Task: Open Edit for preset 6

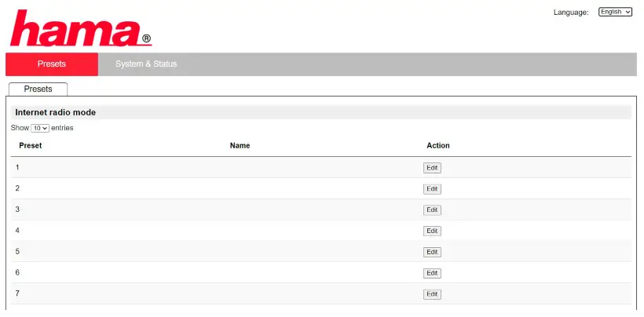Action: (432, 273)
